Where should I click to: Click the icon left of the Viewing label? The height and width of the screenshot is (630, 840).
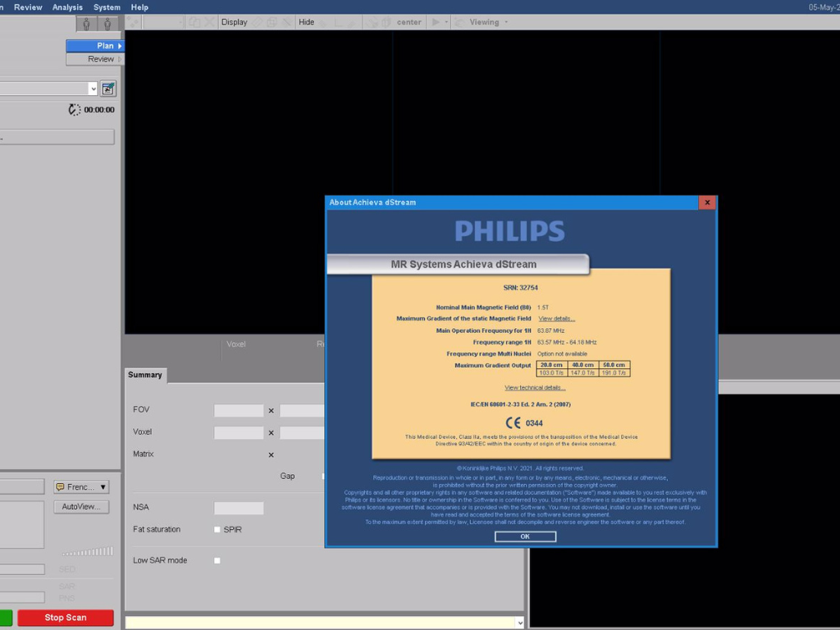459,22
